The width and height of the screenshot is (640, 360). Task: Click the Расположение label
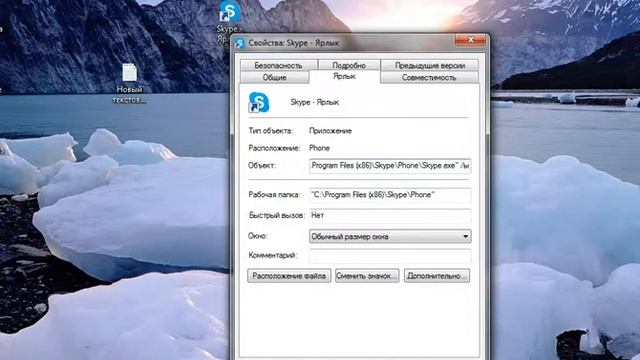click(274, 148)
